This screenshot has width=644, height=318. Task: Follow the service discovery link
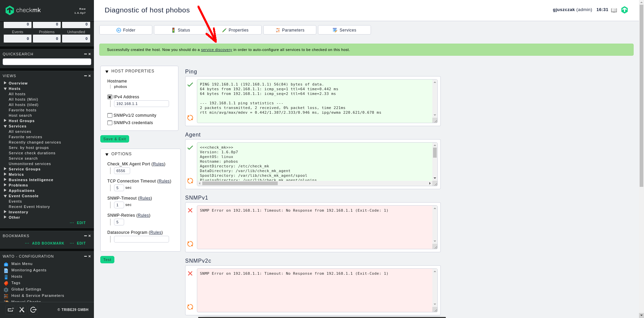(x=216, y=50)
